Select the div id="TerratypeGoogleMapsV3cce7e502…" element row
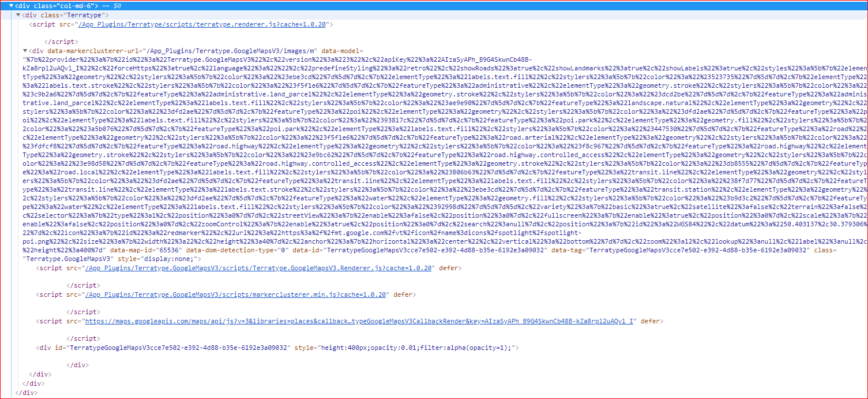 pyautogui.click(x=277, y=348)
